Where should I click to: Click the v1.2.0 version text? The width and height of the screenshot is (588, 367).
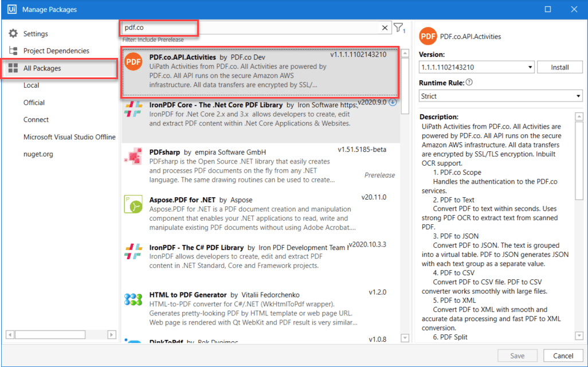pyautogui.click(x=378, y=292)
